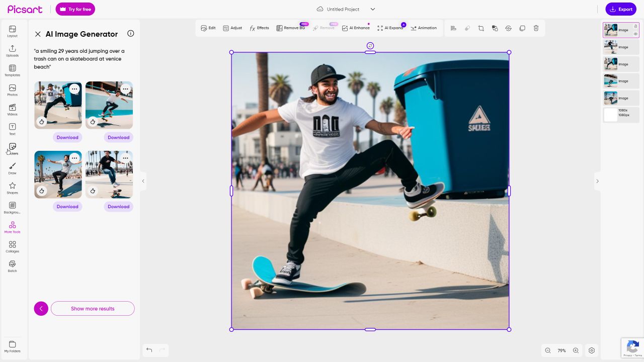
Task: Toggle the lock on the top layer
Action: tap(635, 26)
